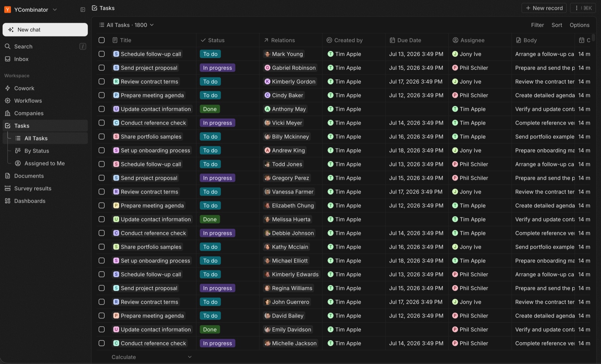Click the Tasks checkmark icon in sidebar
Image resolution: width=601 pixels, height=364 pixels.
pos(8,126)
